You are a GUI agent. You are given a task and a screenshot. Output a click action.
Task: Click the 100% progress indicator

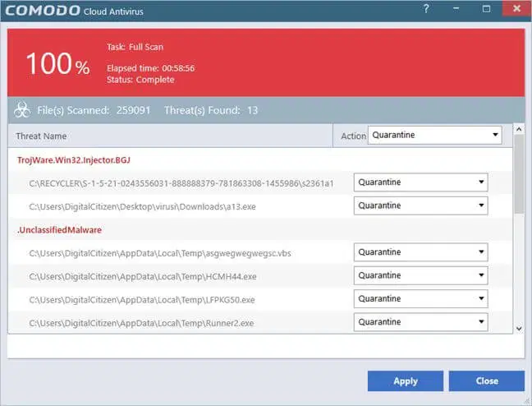coord(57,63)
